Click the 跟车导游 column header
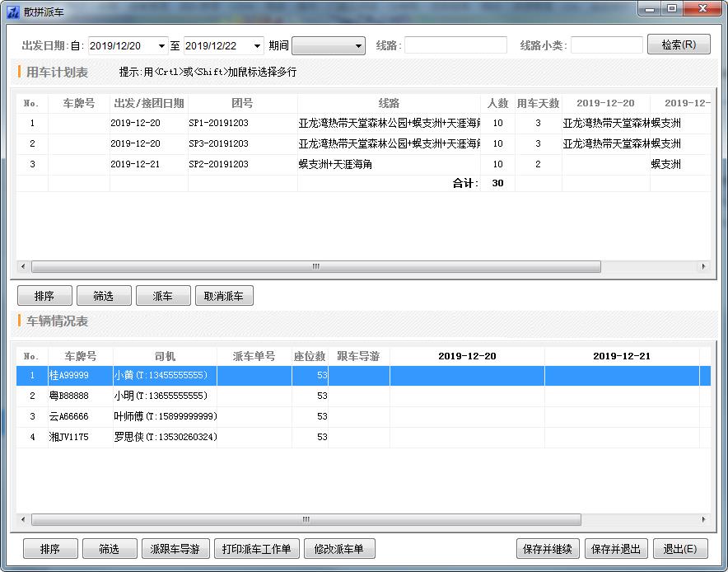Image resolution: width=728 pixels, height=572 pixels. pos(358,356)
